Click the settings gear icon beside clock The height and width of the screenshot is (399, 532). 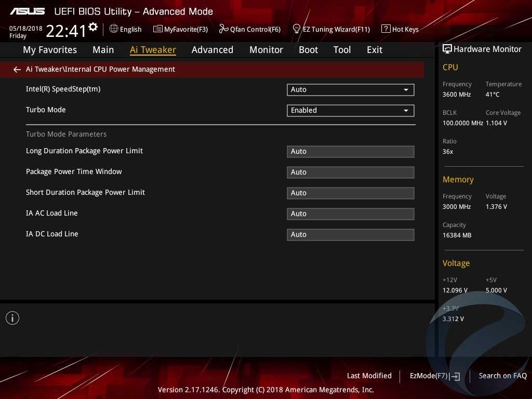(93, 27)
